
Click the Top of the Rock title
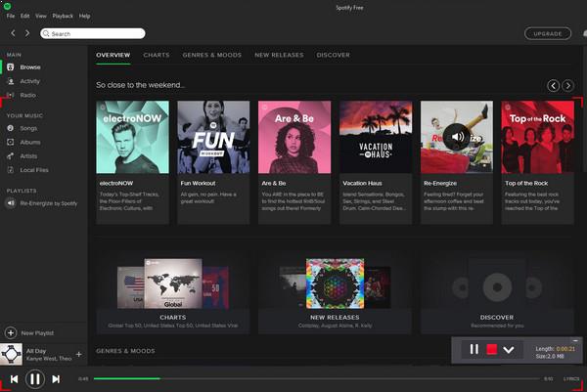[x=526, y=183]
